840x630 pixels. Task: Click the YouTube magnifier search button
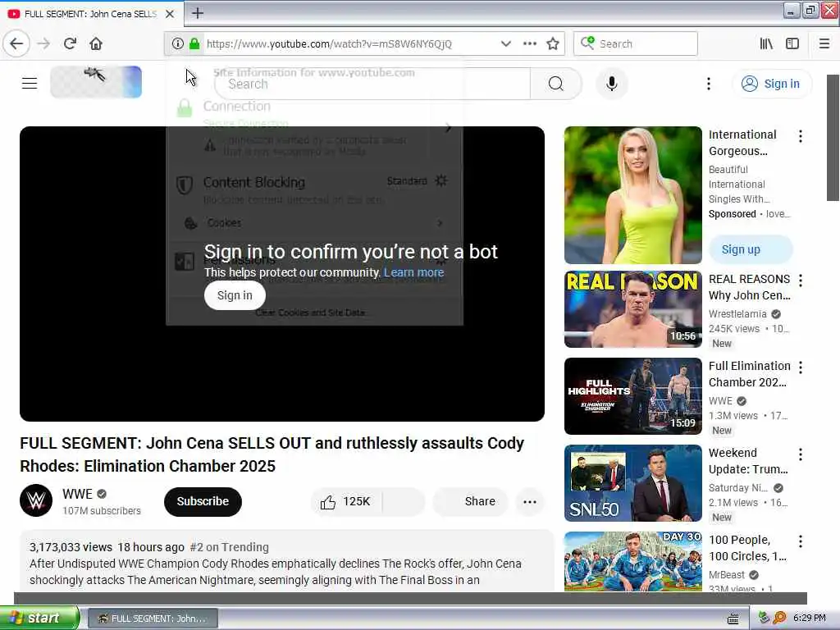coord(555,84)
